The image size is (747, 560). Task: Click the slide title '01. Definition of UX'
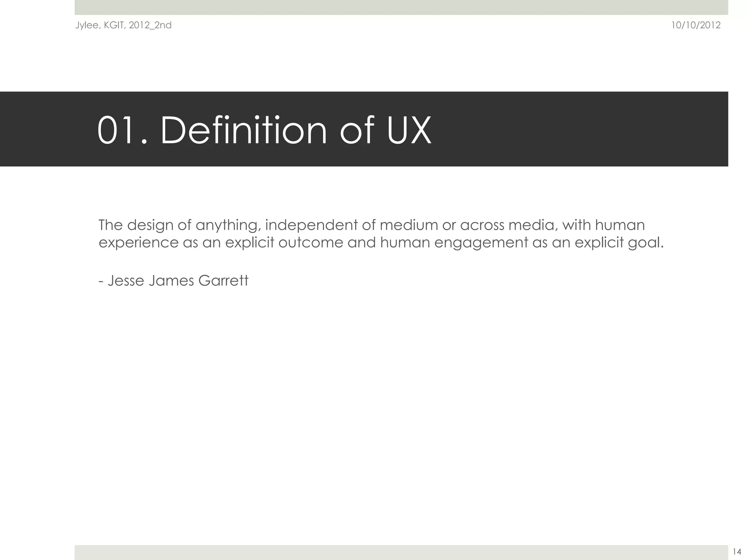264,130
